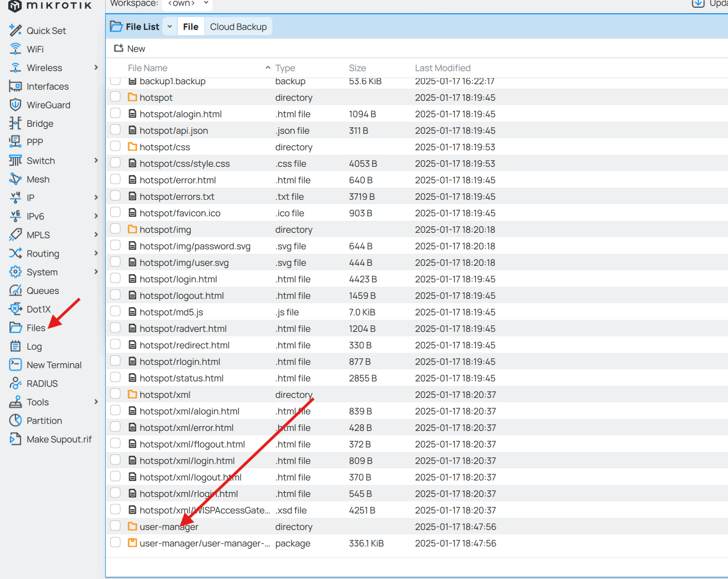Open the Quick Set menu item
The width and height of the screenshot is (728, 579).
[x=46, y=31]
